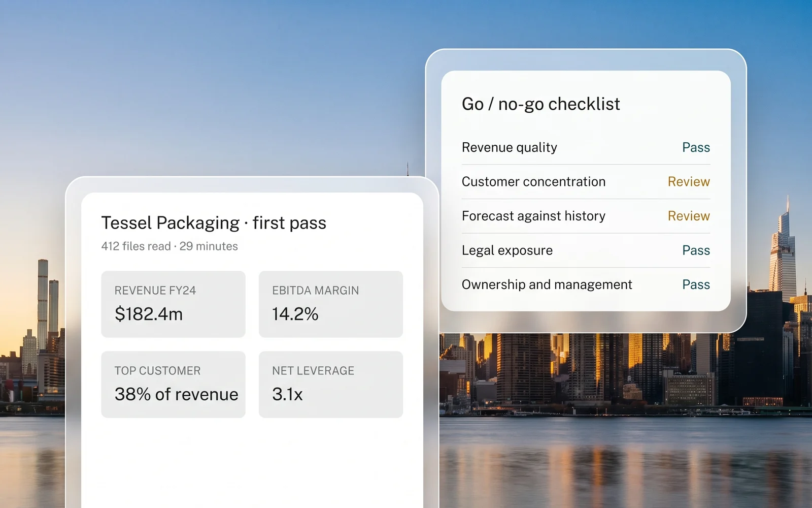The image size is (812, 508).
Task: Click the Pass status for Legal exposure
Action: pyautogui.click(x=696, y=250)
